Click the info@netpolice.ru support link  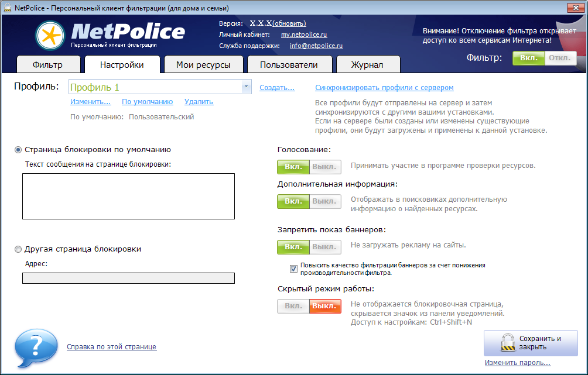pos(316,46)
